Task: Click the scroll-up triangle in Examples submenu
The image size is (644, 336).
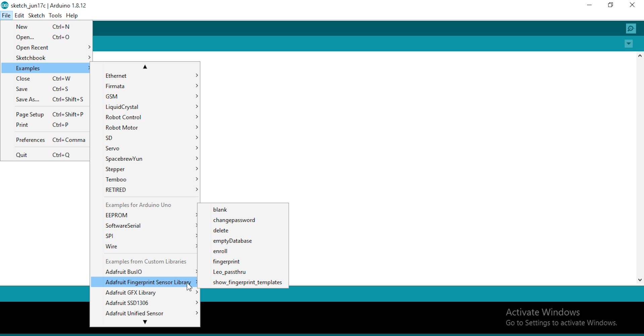Action: pos(145,66)
